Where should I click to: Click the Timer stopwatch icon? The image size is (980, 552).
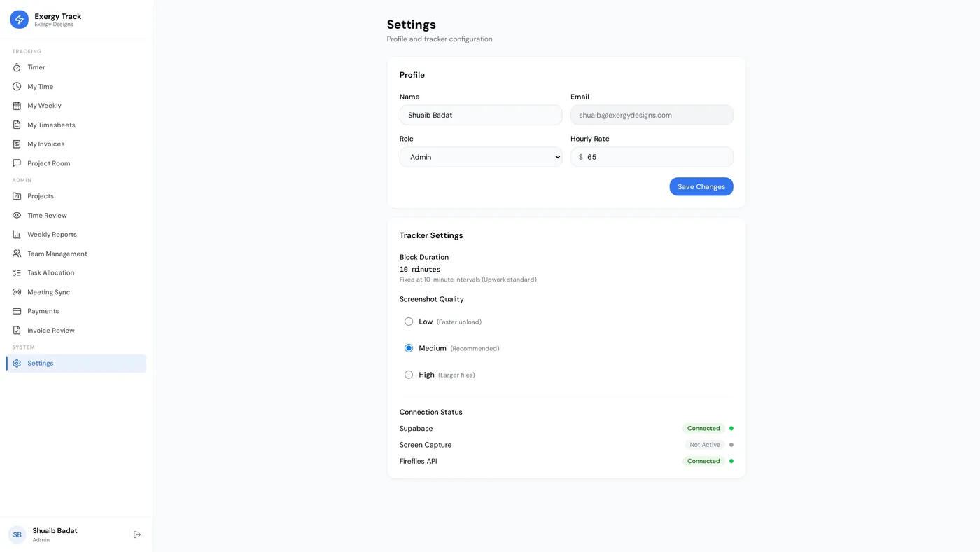pos(17,67)
